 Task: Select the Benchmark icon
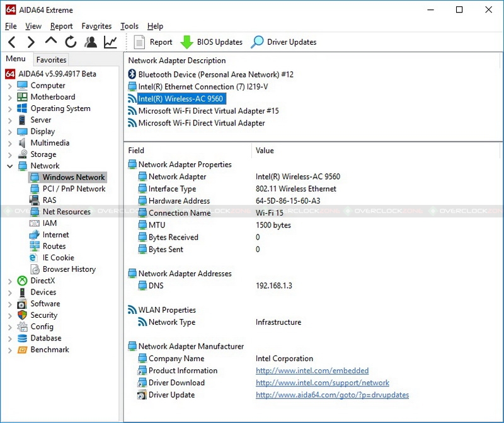click(x=22, y=350)
